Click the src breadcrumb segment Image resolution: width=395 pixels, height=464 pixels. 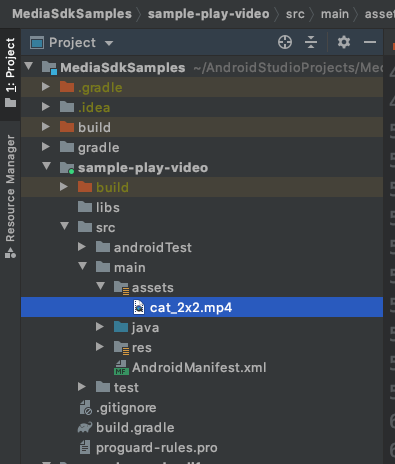coord(295,14)
